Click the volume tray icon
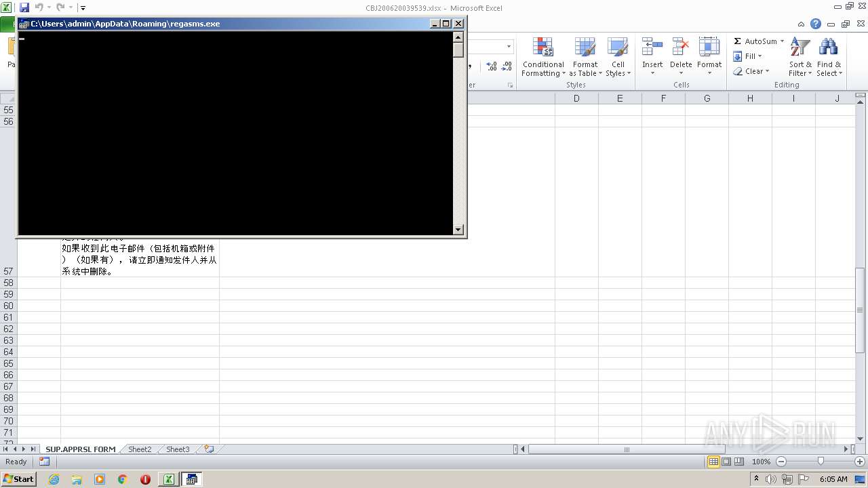The image size is (868, 488). (771, 479)
